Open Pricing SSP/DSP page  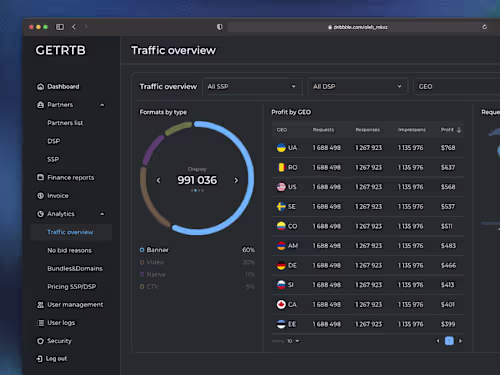point(72,287)
